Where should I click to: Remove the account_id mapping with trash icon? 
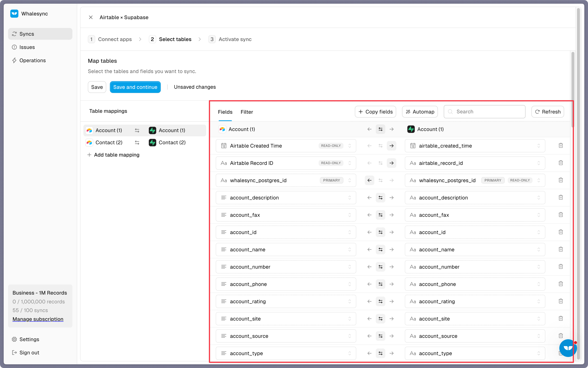(x=561, y=232)
